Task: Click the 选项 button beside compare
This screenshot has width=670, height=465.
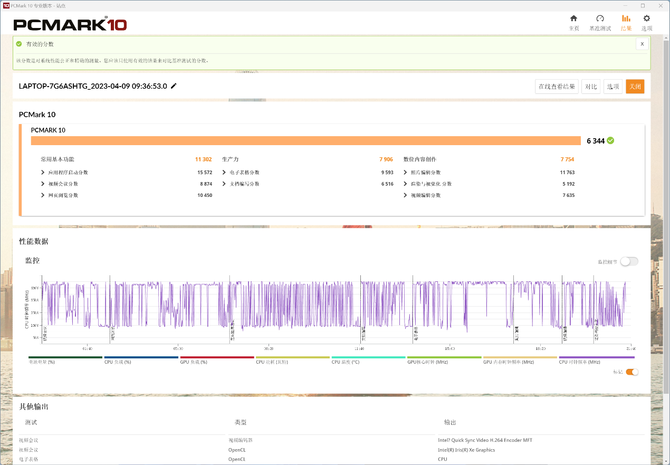Action: 613,86
